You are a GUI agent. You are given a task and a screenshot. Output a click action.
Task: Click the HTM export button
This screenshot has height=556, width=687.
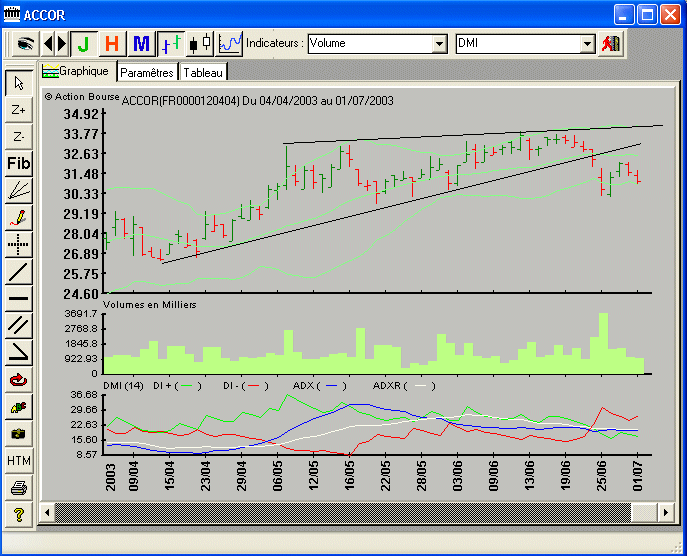click(x=18, y=461)
